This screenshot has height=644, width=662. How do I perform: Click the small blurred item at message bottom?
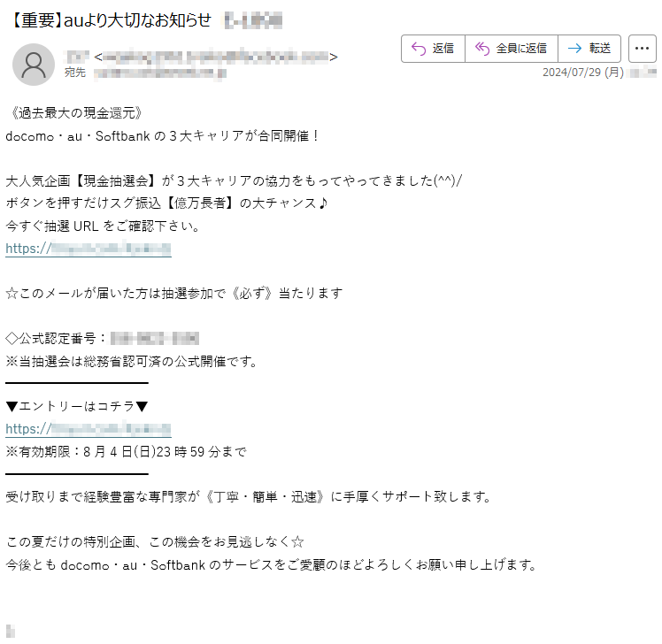tap(11, 632)
